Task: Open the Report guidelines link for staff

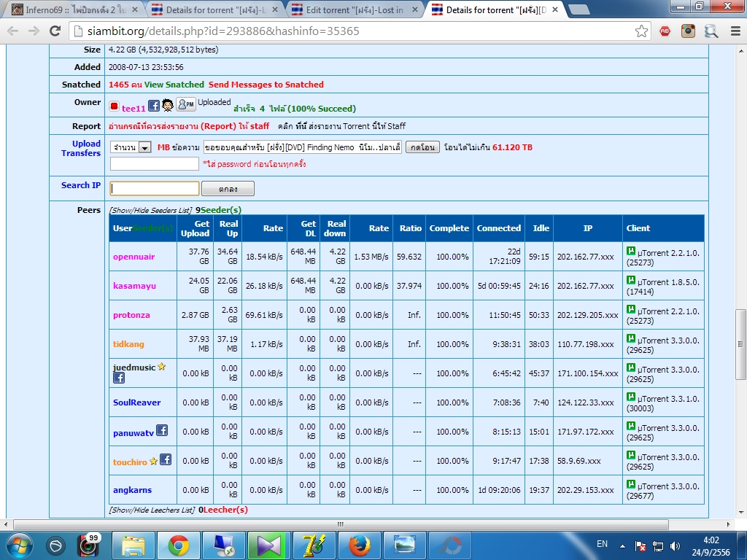Action: tap(189, 126)
